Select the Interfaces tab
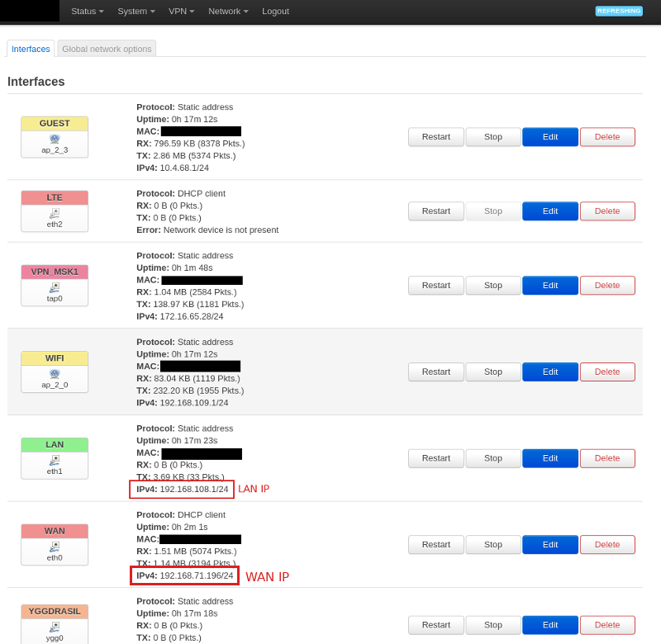The height and width of the screenshot is (644, 661). click(31, 49)
